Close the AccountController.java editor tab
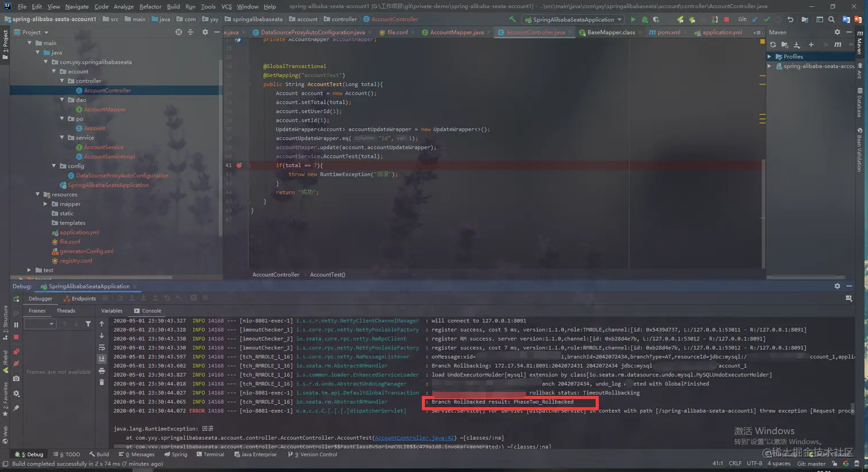The height and width of the screenshot is (472, 868). [570, 32]
